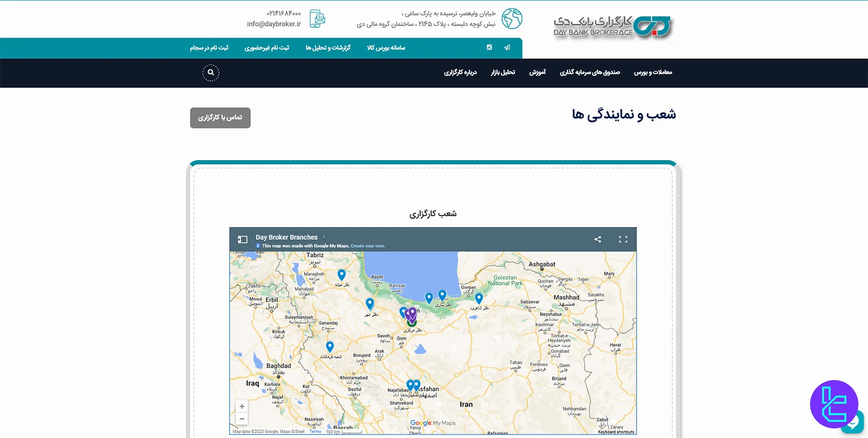Screen dimensions: 868x438
Task: Open the Telegram paper-plane icon in the teal bar
Action: (506, 48)
